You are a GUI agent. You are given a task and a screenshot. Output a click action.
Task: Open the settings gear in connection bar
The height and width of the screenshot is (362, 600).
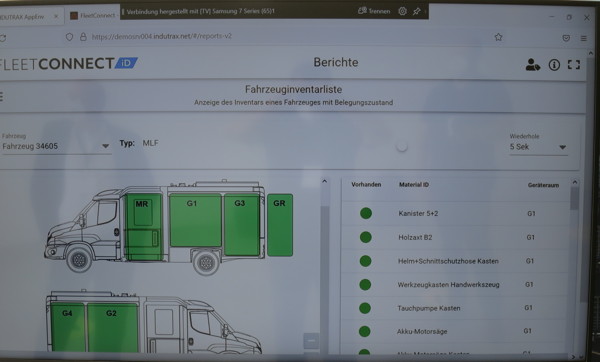[402, 11]
